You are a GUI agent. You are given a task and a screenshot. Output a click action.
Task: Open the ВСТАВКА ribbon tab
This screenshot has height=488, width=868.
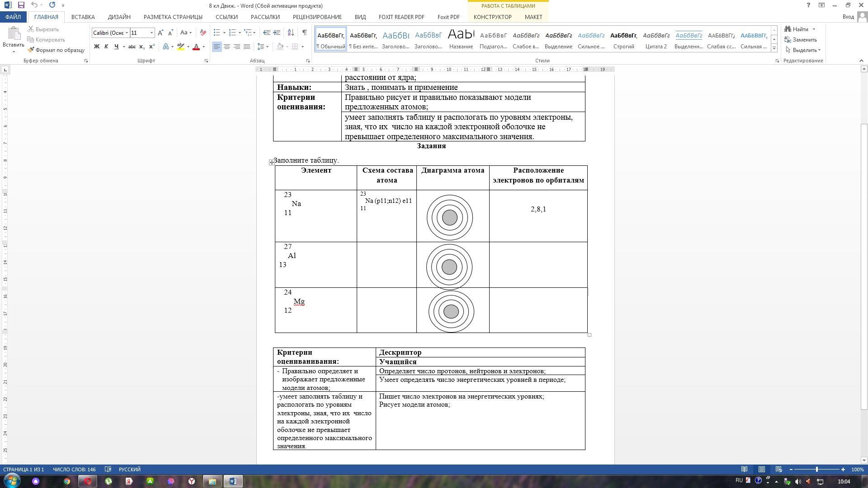[x=83, y=17]
